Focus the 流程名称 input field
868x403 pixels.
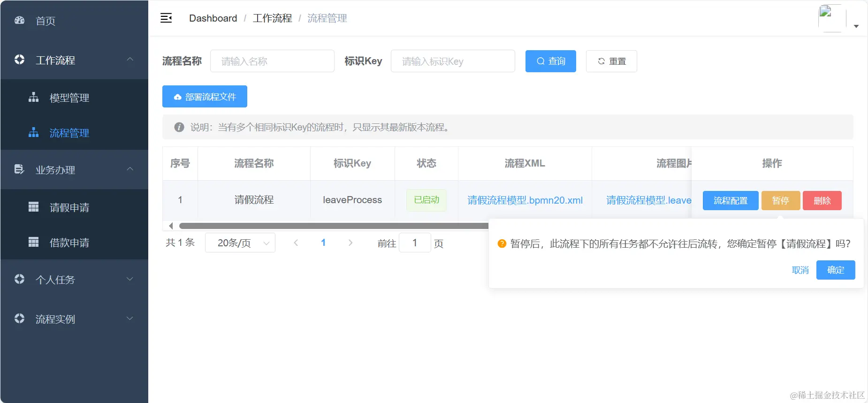[272, 61]
